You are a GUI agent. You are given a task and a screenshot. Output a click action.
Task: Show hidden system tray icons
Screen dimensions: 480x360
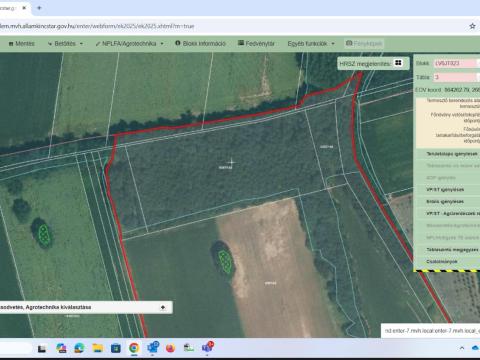coord(462,348)
